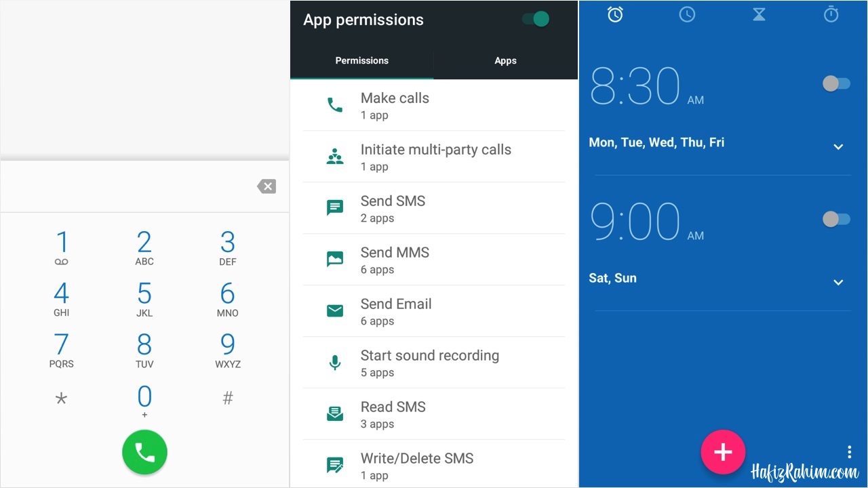Turn on the 9:00 AM alarm

[836, 219]
